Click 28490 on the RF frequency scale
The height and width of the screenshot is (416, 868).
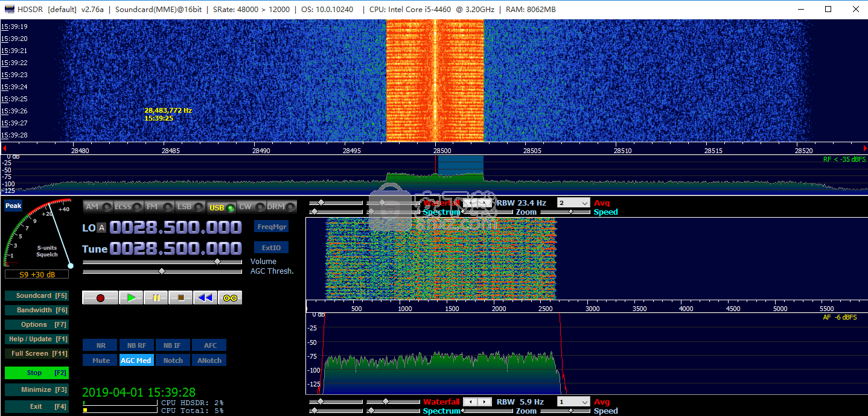click(x=261, y=151)
